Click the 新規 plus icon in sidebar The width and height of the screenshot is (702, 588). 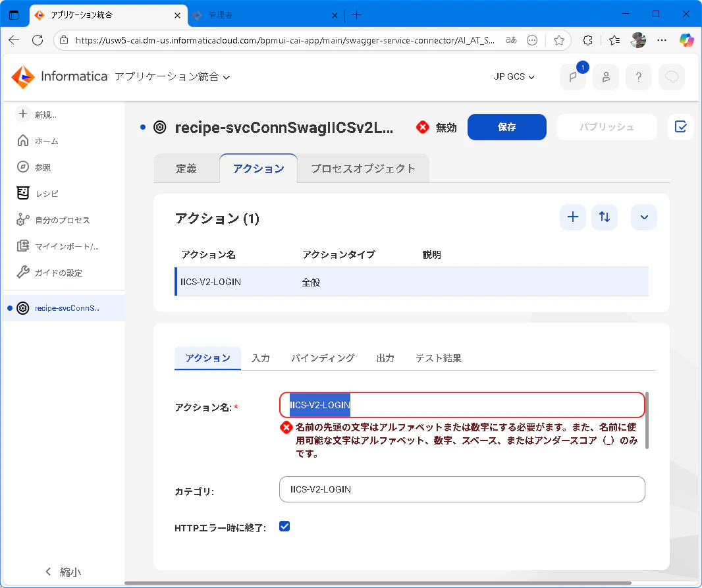click(x=23, y=114)
